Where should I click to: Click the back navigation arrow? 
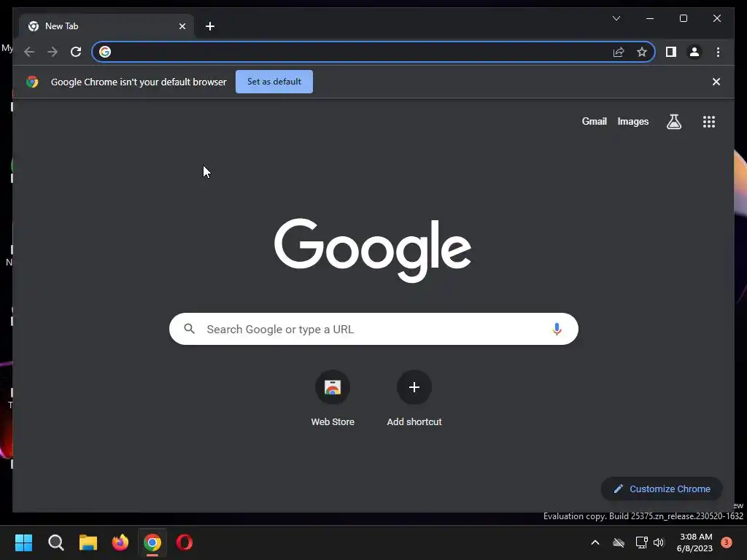pos(29,52)
